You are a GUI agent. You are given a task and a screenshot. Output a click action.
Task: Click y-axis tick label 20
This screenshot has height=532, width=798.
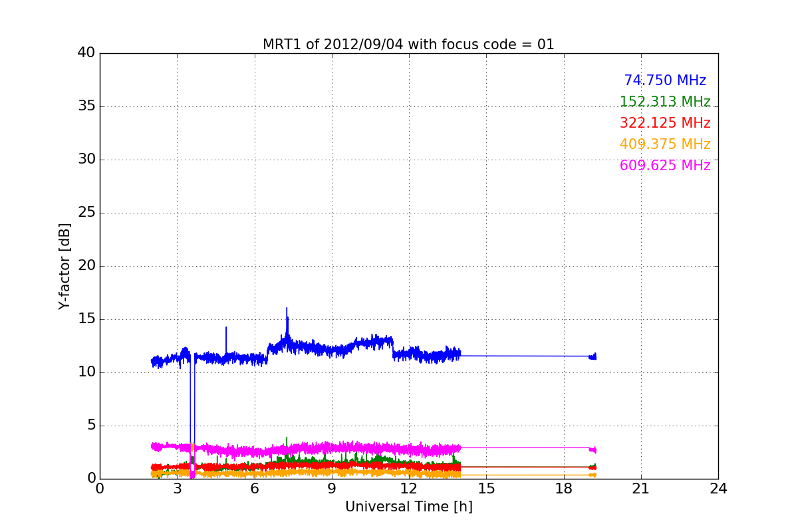[86, 266]
